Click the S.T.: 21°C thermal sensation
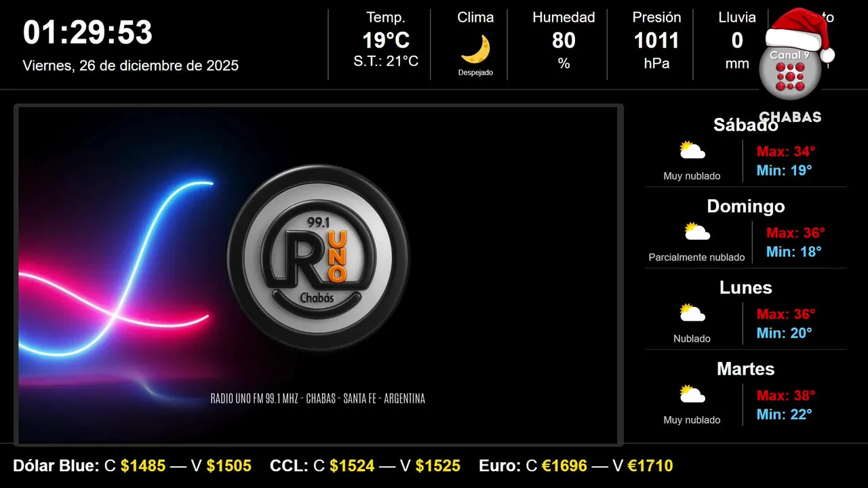This screenshot has height=488, width=868. click(386, 62)
